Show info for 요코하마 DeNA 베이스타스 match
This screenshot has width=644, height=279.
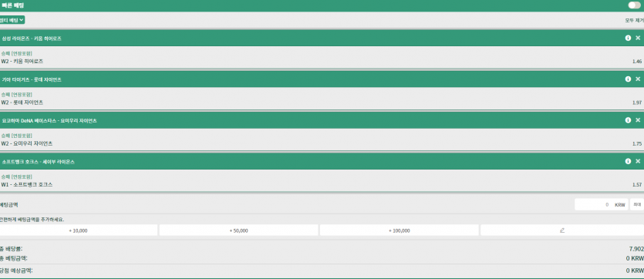pyautogui.click(x=628, y=120)
